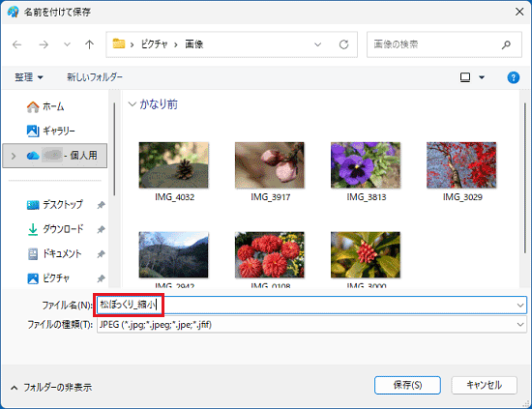Open the 整理 menu

[29, 77]
